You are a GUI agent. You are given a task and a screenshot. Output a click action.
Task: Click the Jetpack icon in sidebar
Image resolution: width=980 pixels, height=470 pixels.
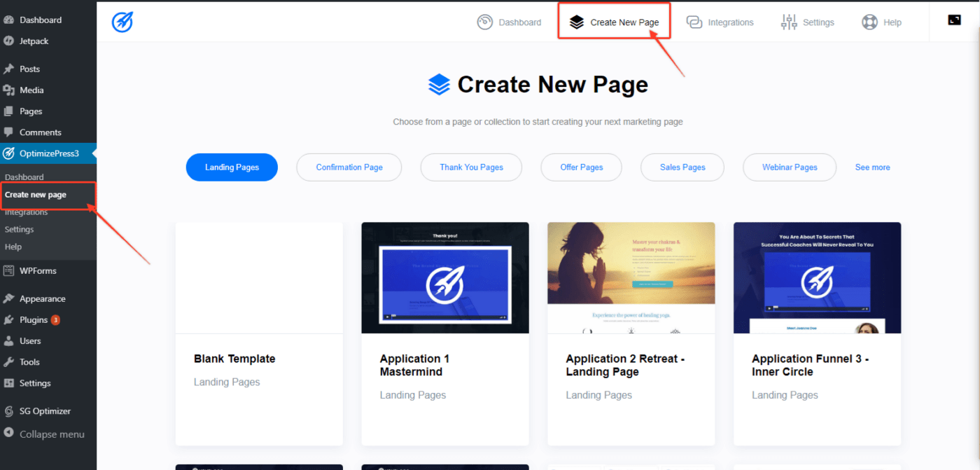(x=8, y=41)
